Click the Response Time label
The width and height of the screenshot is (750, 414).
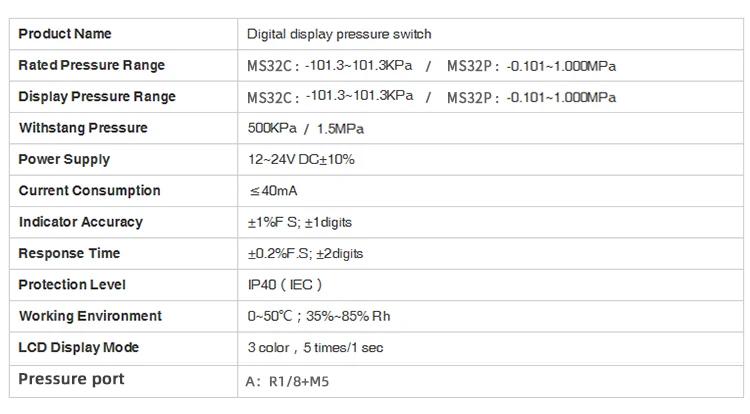[x=69, y=253]
